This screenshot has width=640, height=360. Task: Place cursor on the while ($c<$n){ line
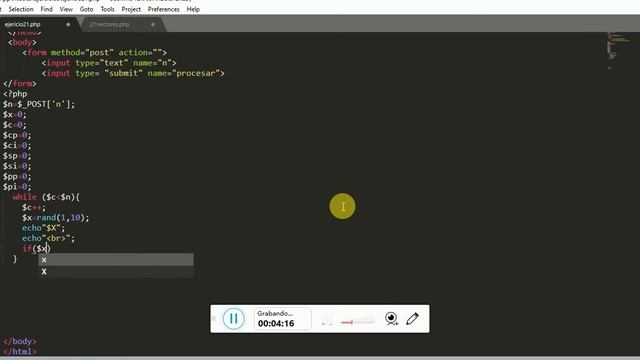click(x=46, y=197)
